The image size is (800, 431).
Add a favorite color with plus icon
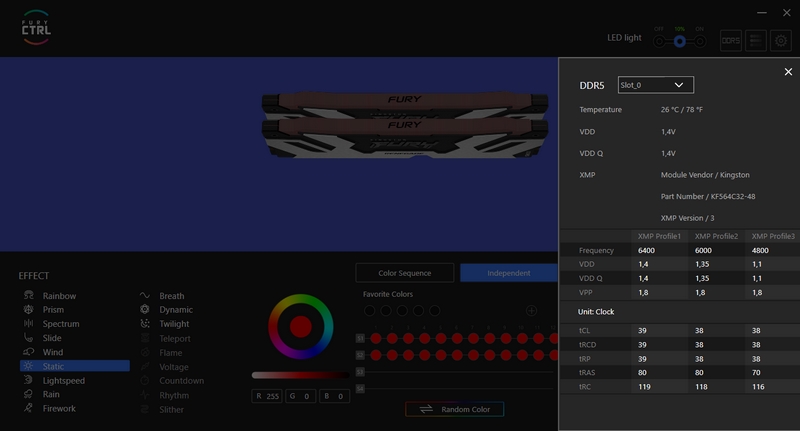point(531,311)
